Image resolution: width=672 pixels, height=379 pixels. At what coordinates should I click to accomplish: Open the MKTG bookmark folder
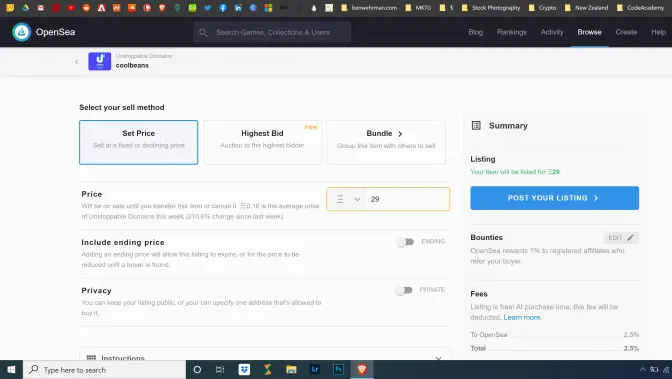pyautogui.click(x=418, y=8)
